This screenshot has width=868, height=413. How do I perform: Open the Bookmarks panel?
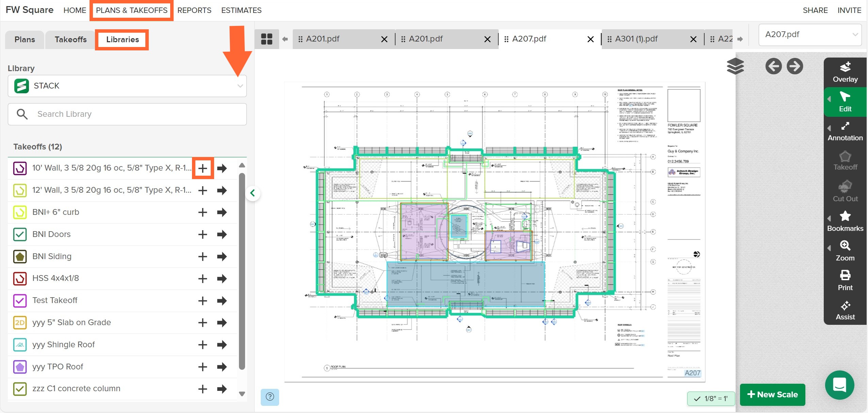845,221
